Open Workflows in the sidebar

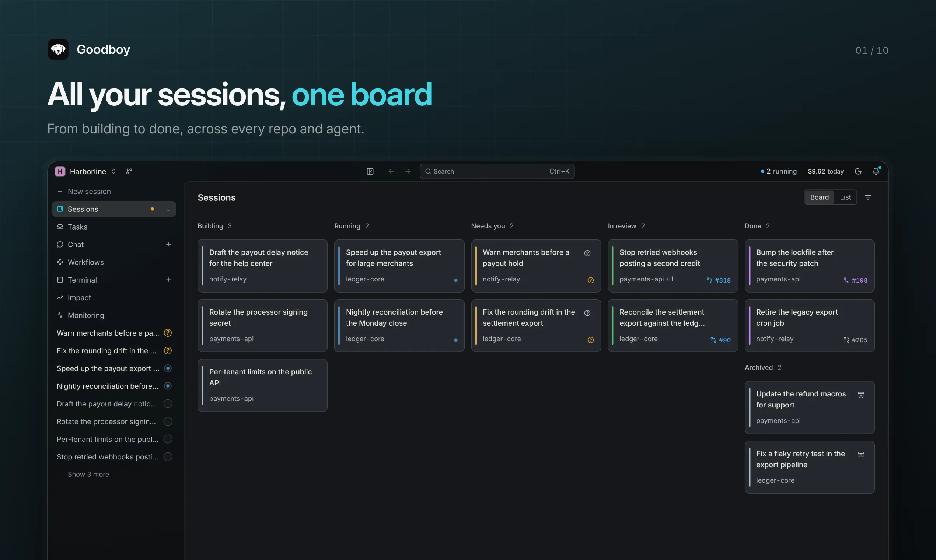point(114,262)
